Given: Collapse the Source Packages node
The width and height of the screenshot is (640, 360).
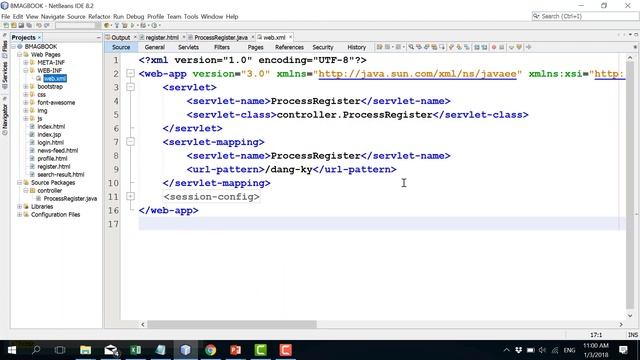Looking at the screenshot, I should (19, 182).
